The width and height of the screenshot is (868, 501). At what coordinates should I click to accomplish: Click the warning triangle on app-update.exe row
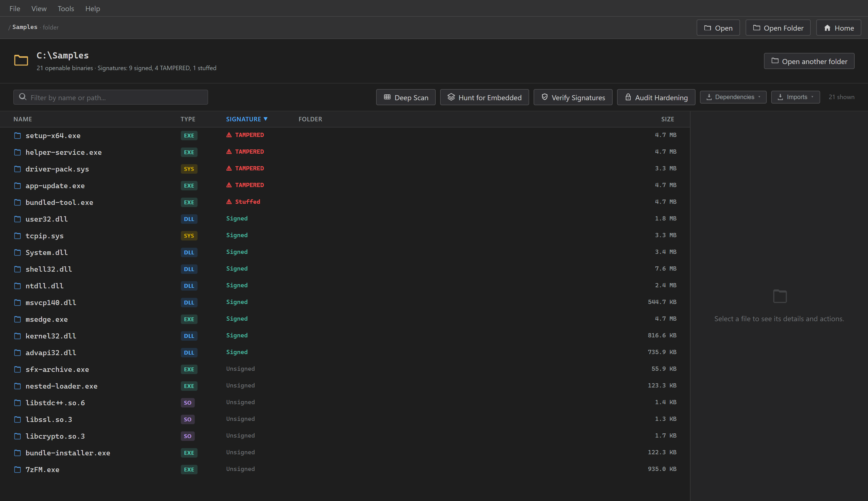pos(229,185)
